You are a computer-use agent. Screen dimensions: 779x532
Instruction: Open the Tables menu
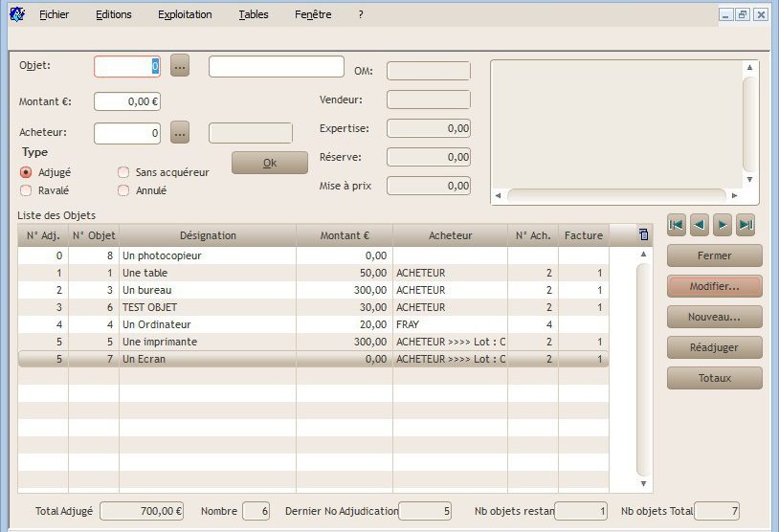(254, 15)
